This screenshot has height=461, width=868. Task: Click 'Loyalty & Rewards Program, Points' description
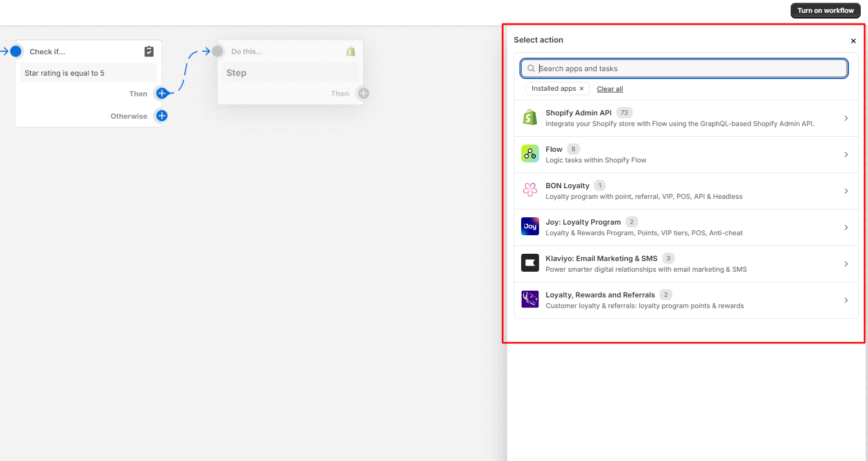pyautogui.click(x=644, y=233)
